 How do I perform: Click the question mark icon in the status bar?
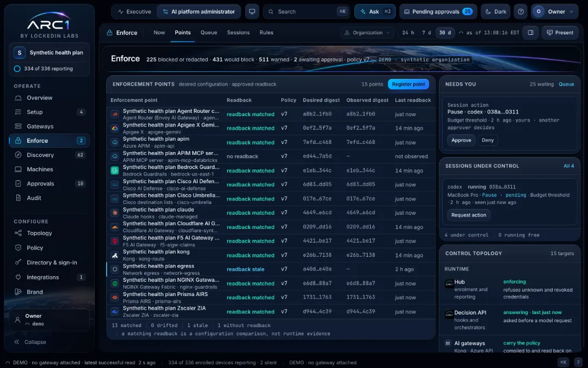[578, 362]
